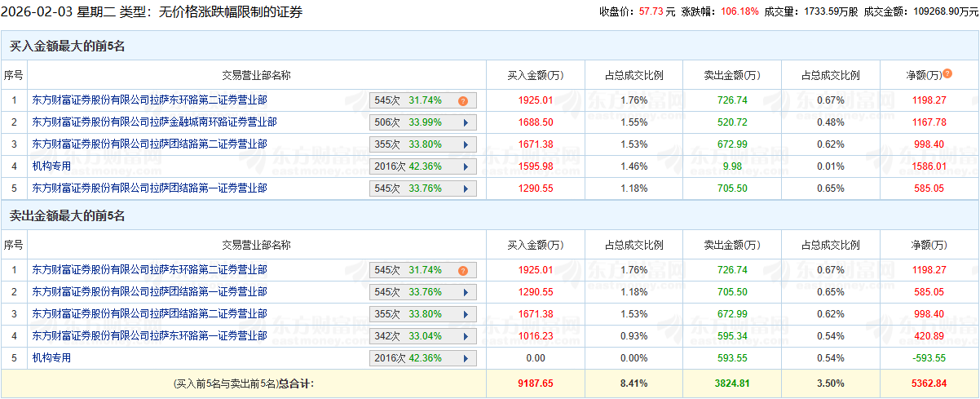This screenshot has height=399, width=980.
Task: Click arrow next to 355次 in sell table
Action: coord(466,314)
